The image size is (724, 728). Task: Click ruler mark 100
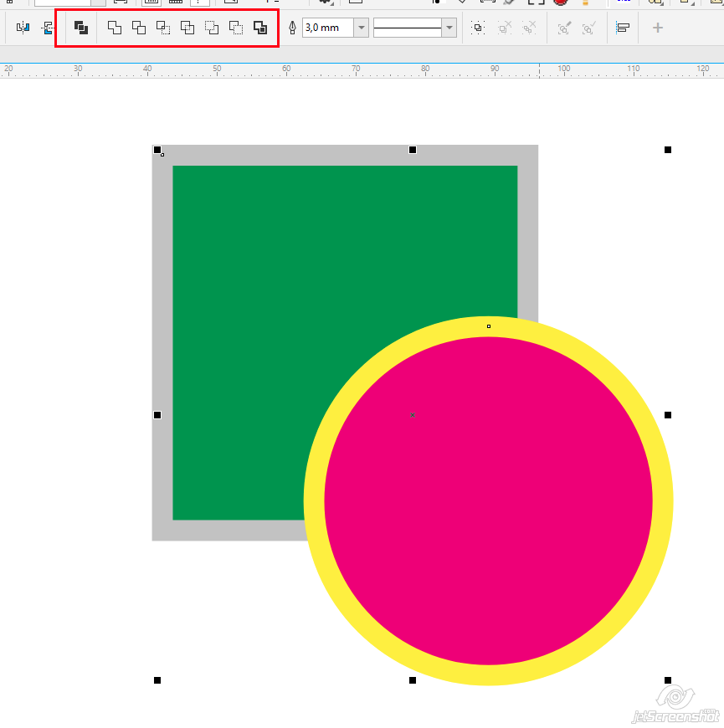point(564,69)
